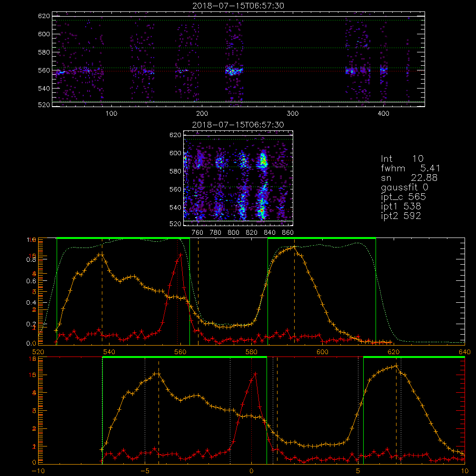Click the 840 x-axis label of middle image

[x=269, y=233]
